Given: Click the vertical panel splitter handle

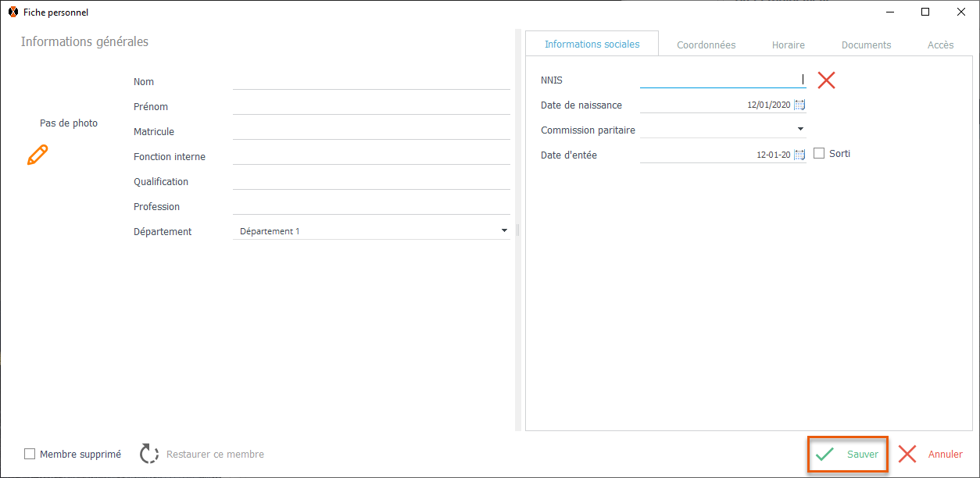Looking at the screenshot, I should click(517, 230).
